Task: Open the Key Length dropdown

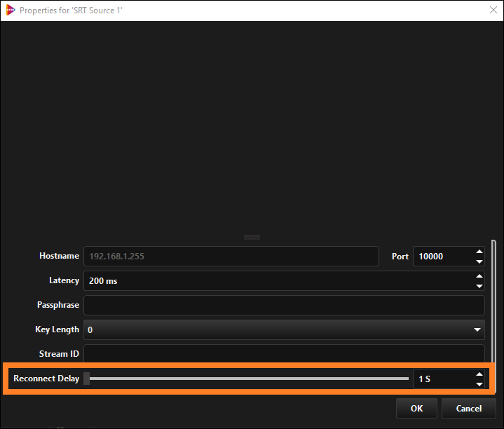Action: tap(284, 329)
